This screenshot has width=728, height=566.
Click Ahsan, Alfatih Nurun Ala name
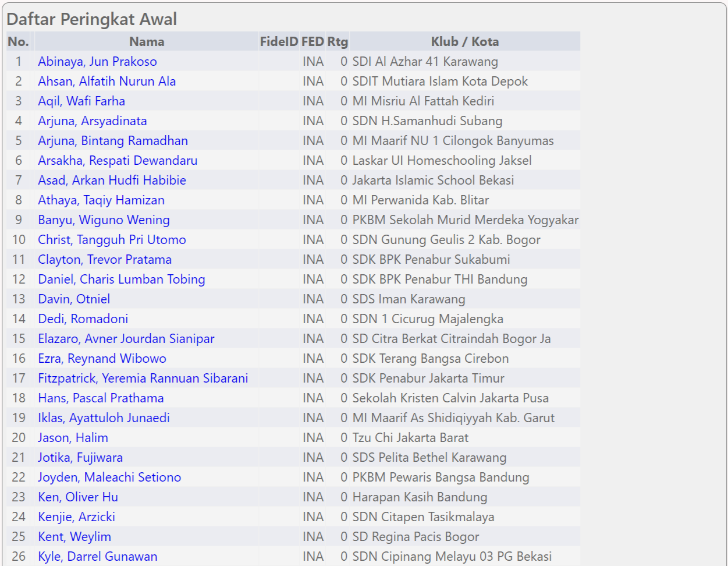(x=106, y=82)
